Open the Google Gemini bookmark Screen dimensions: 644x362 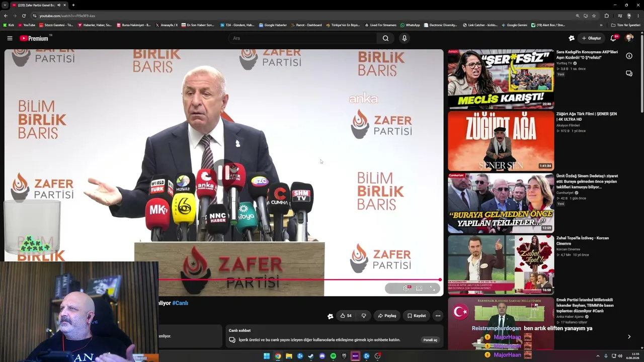click(x=514, y=25)
